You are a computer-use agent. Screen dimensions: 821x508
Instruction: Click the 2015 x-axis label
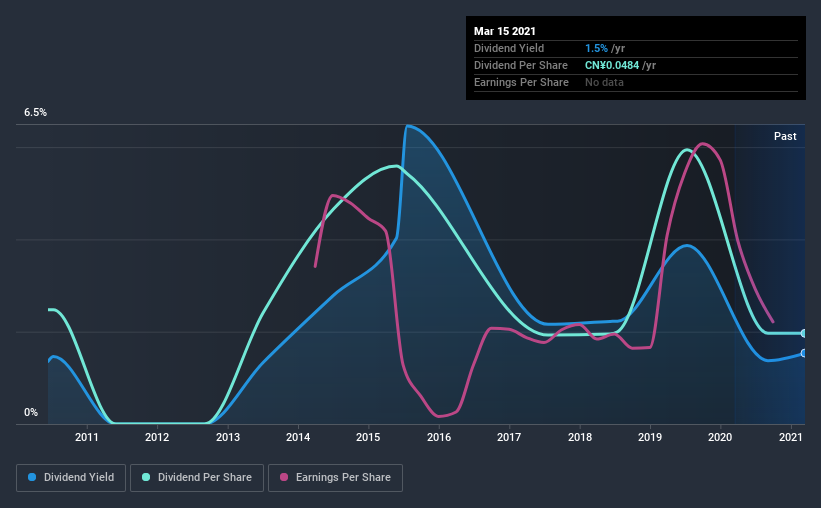[368, 437]
